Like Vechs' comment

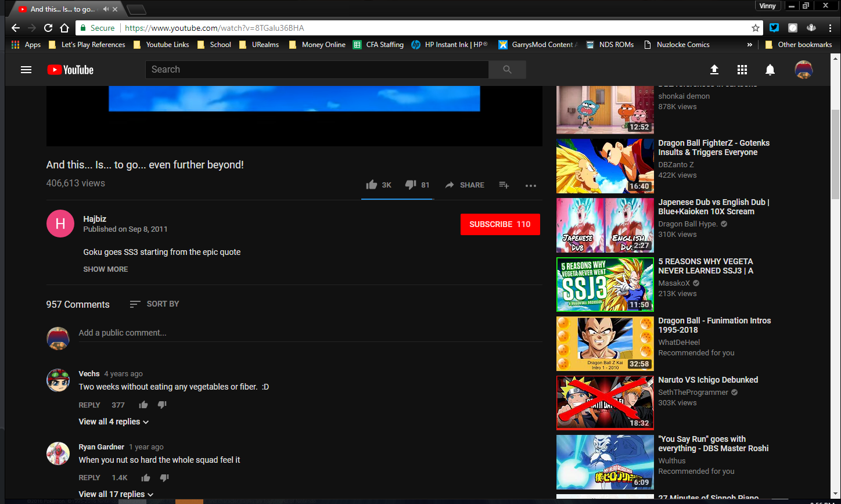point(143,405)
